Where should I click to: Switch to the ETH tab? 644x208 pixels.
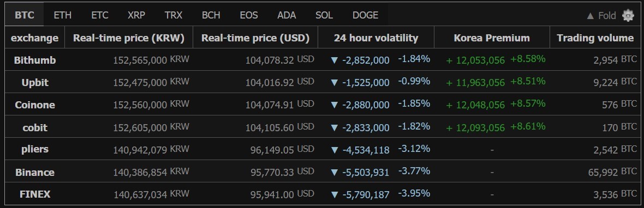point(62,15)
